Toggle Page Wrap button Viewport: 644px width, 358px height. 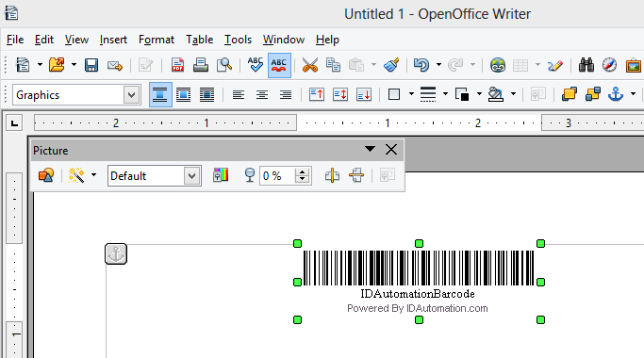point(183,95)
